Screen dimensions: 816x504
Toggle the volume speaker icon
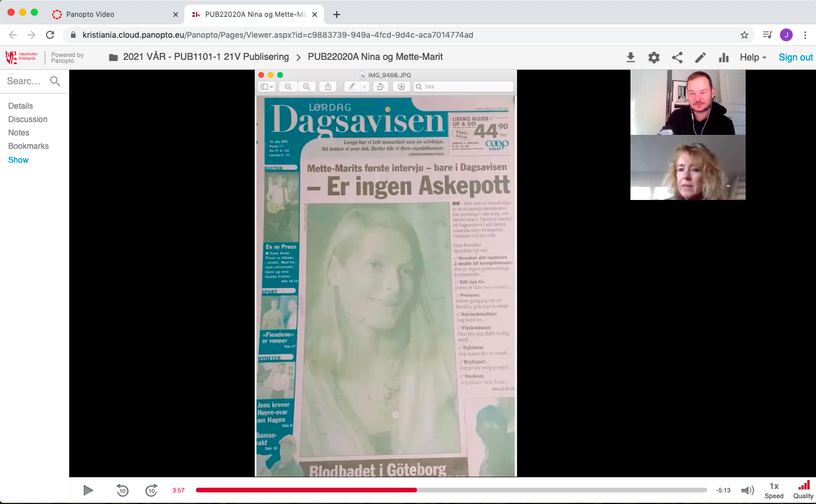click(x=748, y=490)
